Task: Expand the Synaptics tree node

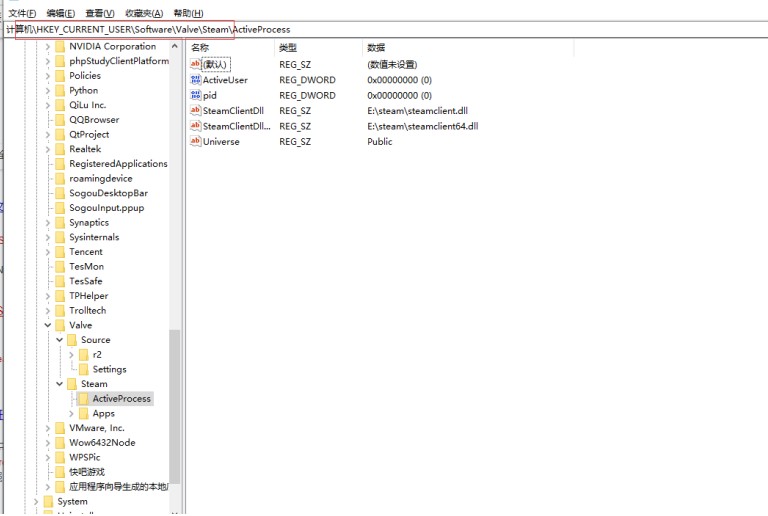Action: (x=48, y=223)
